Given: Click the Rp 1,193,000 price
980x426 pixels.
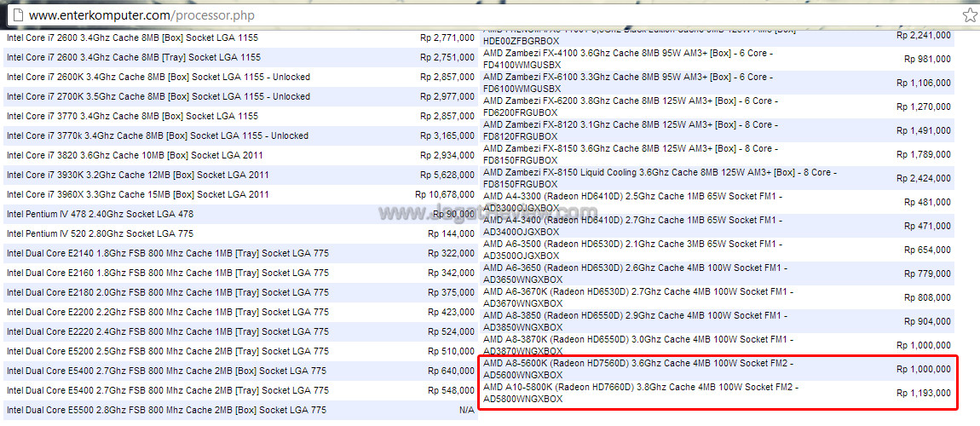Looking at the screenshot, I should (x=923, y=393).
